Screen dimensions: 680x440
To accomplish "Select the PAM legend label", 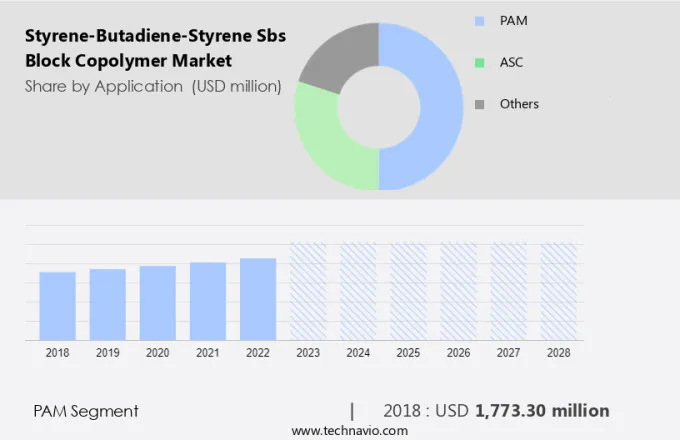I will click(x=512, y=20).
